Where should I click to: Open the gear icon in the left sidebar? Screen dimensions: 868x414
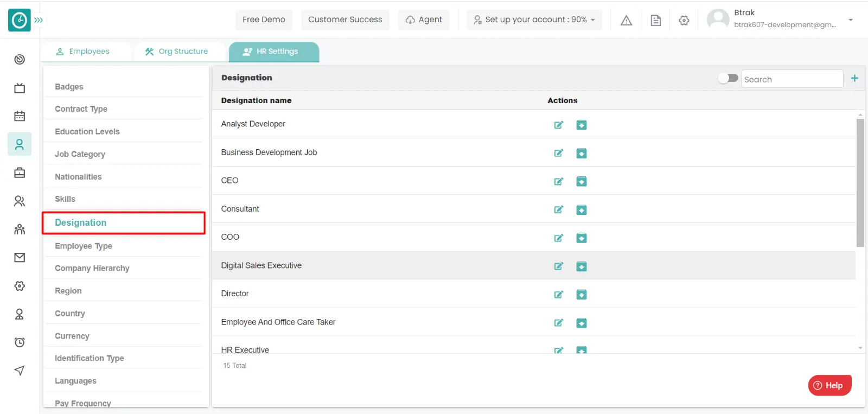(20, 286)
